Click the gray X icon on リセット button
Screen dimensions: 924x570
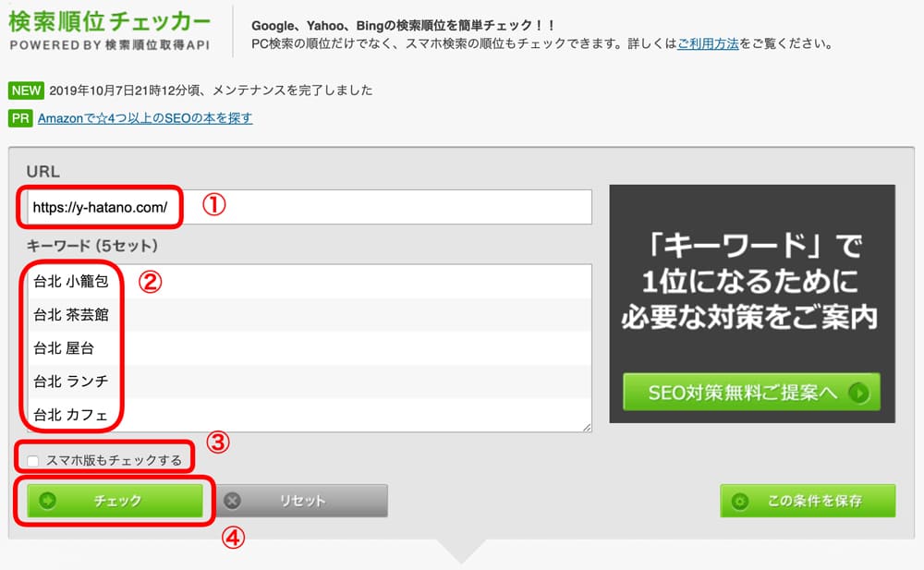[x=232, y=501]
